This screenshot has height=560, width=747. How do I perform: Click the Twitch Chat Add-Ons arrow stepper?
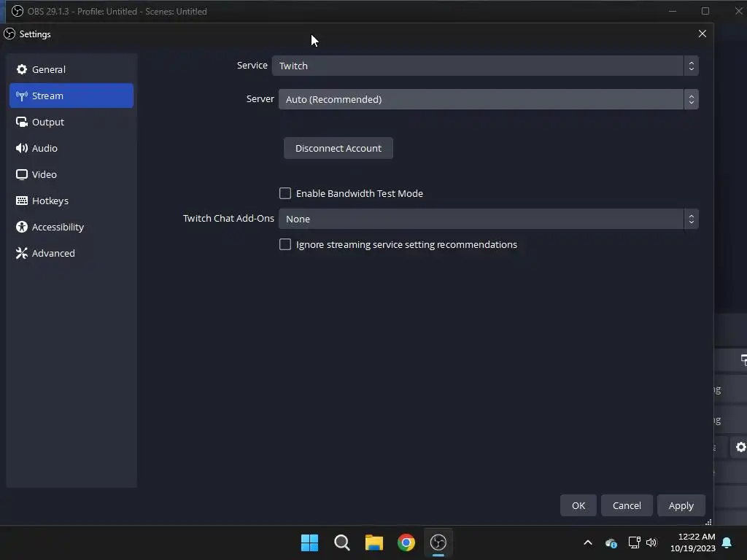pyautogui.click(x=692, y=219)
